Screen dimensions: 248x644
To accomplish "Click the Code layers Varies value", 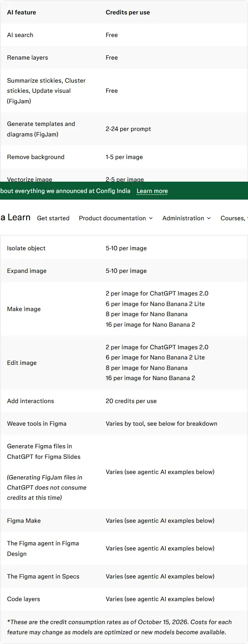I will 160,599.
